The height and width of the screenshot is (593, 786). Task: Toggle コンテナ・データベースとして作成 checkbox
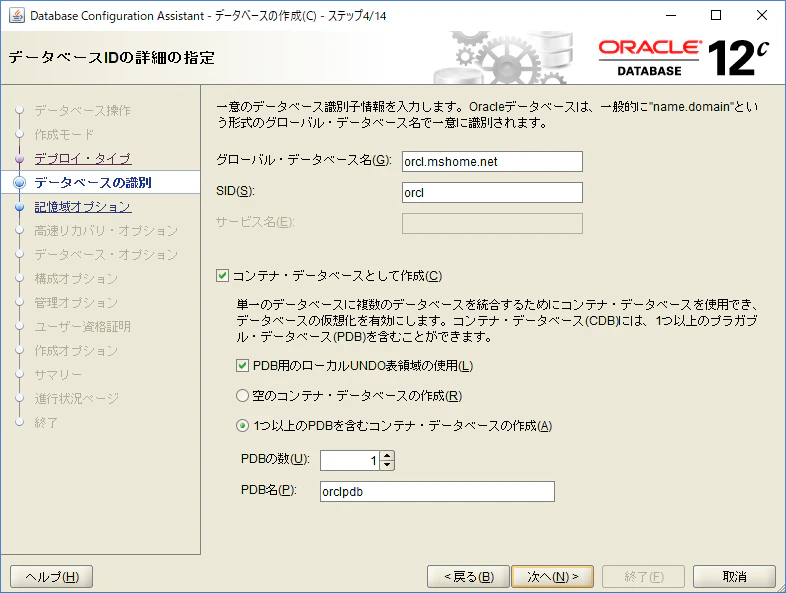coord(223,276)
